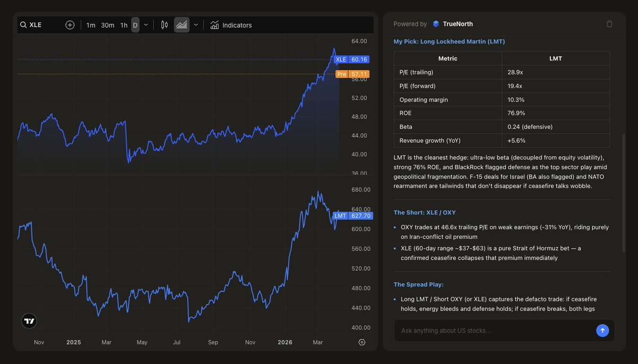638x364 pixels.
Task: Click the Powered by label
Action: pyautogui.click(x=410, y=24)
